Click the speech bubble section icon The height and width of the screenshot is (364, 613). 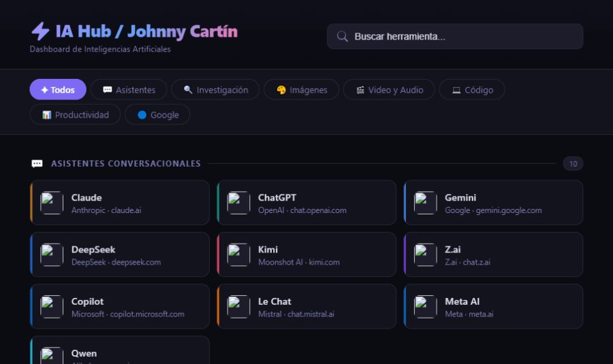point(37,163)
